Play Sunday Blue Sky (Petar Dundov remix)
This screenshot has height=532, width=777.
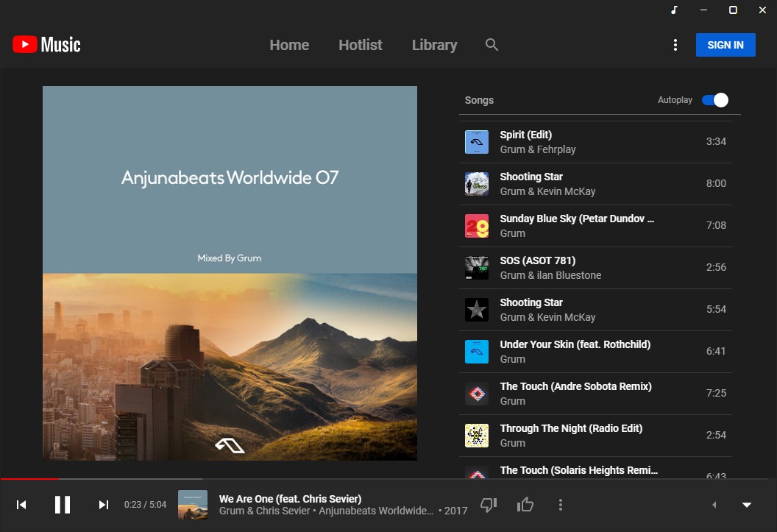pyautogui.click(x=596, y=226)
